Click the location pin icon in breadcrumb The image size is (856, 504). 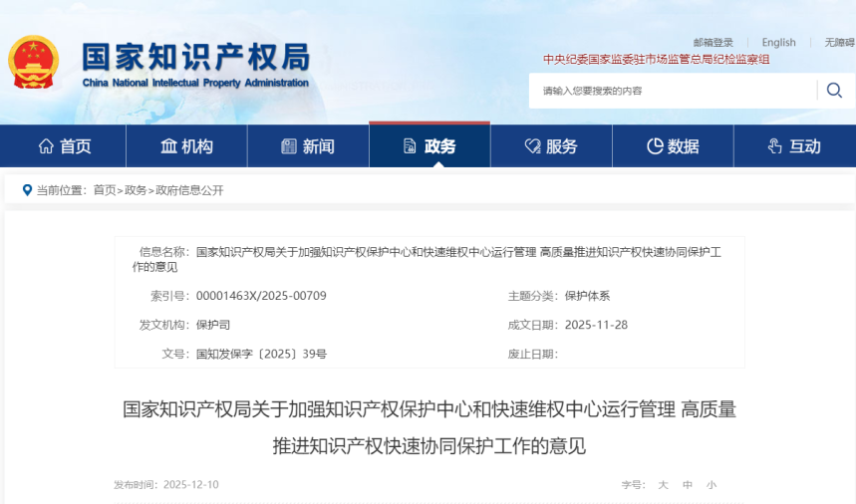27,190
